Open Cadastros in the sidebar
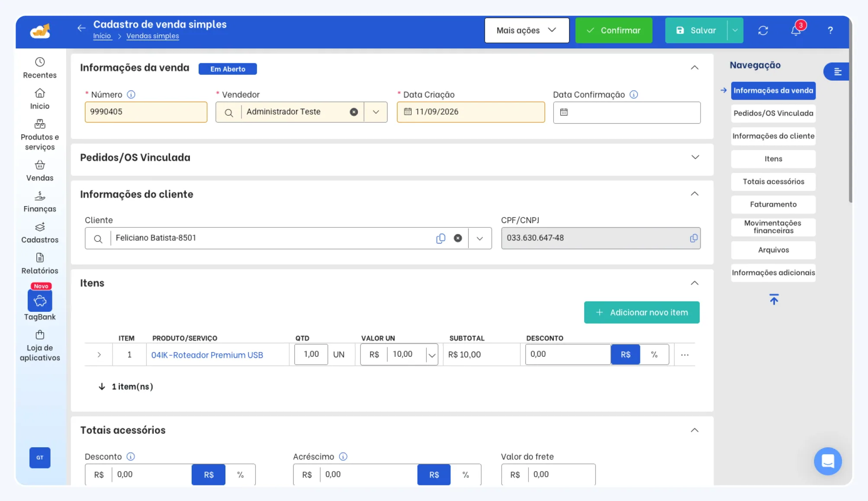Image resolution: width=868 pixels, height=501 pixels. pos(40,233)
